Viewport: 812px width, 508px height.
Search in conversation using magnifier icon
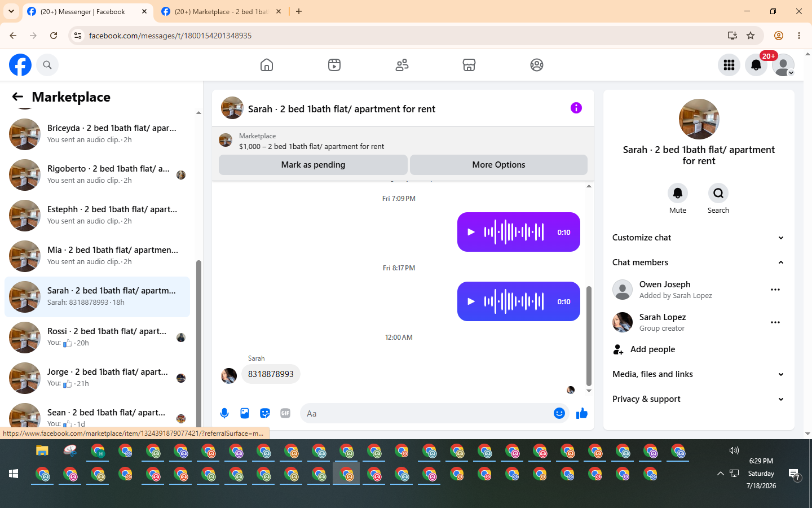click(x=718, y=193)
